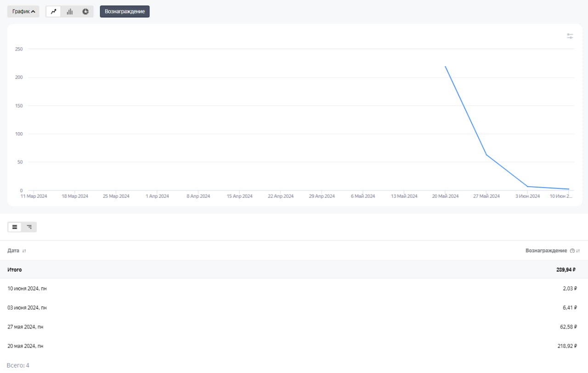Select the 20 мая 2024 row
This screenshot has width=588, height=373.
(x=25, y=346)
